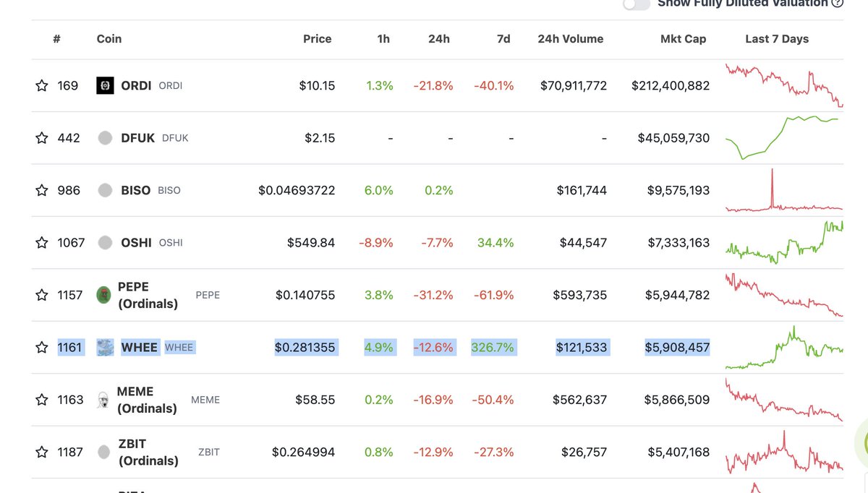Open the MEME (Ordinals) coin link
This screenshot has width=868, height=493.
coord(147,400)
